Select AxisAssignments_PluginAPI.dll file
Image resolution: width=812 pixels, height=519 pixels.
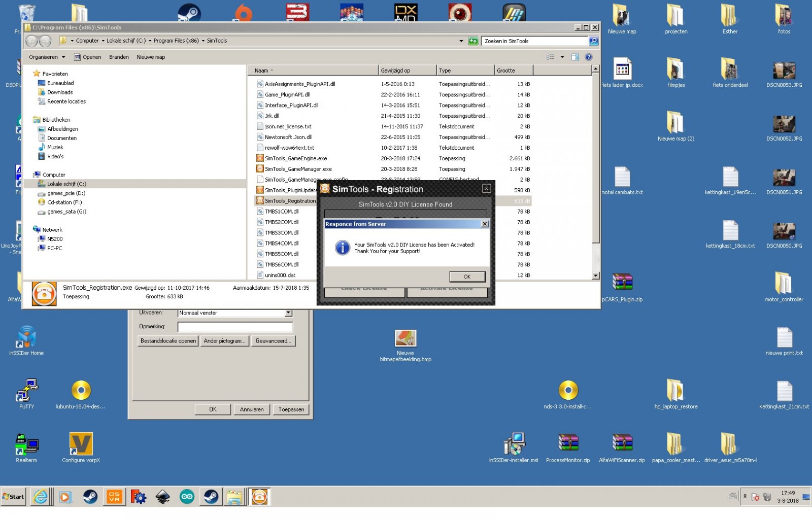click(x=300, y=84)
